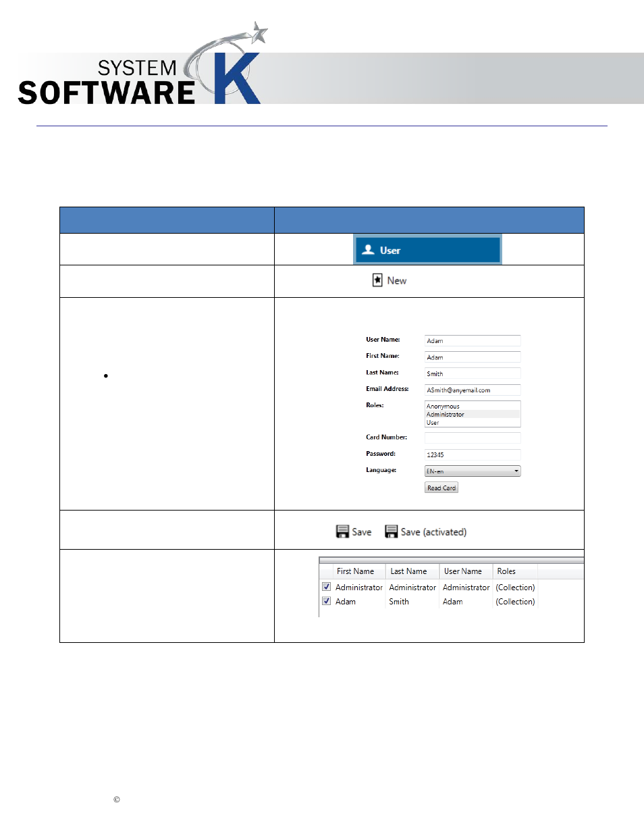Open the User section button
644x834 pixels.
click(x=427, y=250)
